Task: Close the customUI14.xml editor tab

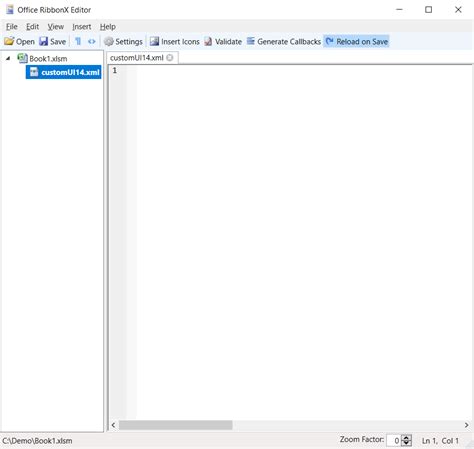Action: point(170,58)
